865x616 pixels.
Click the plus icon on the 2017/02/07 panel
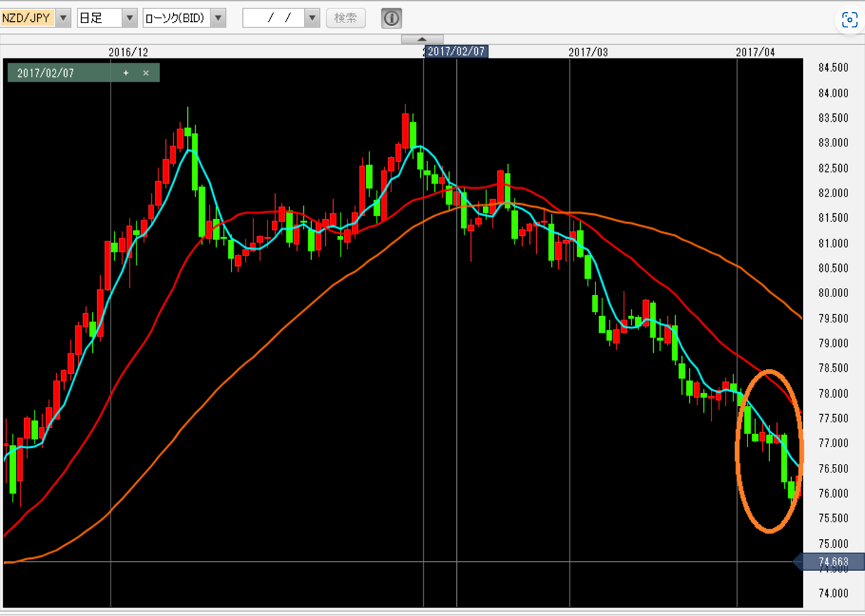pos(126,73)
